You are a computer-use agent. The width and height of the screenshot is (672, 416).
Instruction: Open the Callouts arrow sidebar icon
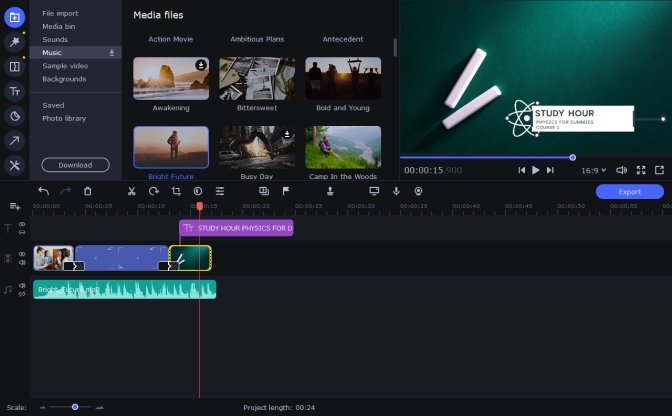(x=15, y=141)
